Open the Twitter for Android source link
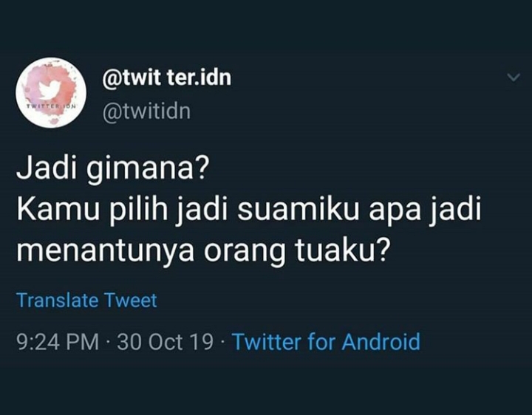Image resolution: width=532 pixels, height=415 pixels. tap(326, 341)
